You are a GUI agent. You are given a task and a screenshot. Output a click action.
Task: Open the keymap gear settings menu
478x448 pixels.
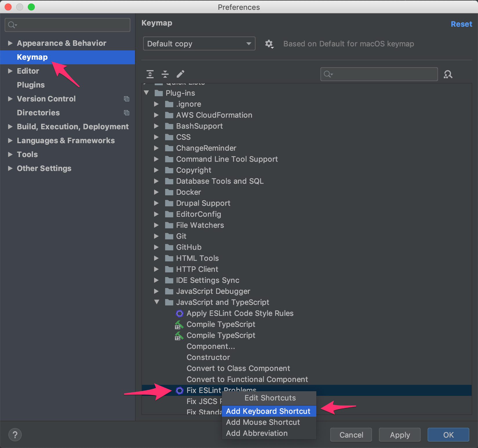[x=269, y=44]
